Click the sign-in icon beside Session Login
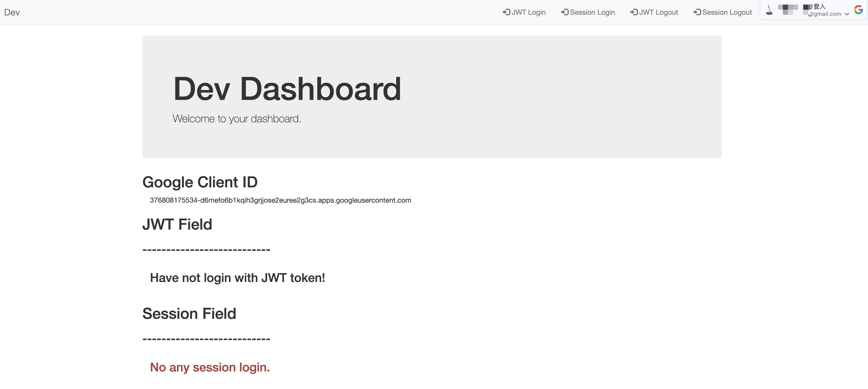 tap(565, 12)
